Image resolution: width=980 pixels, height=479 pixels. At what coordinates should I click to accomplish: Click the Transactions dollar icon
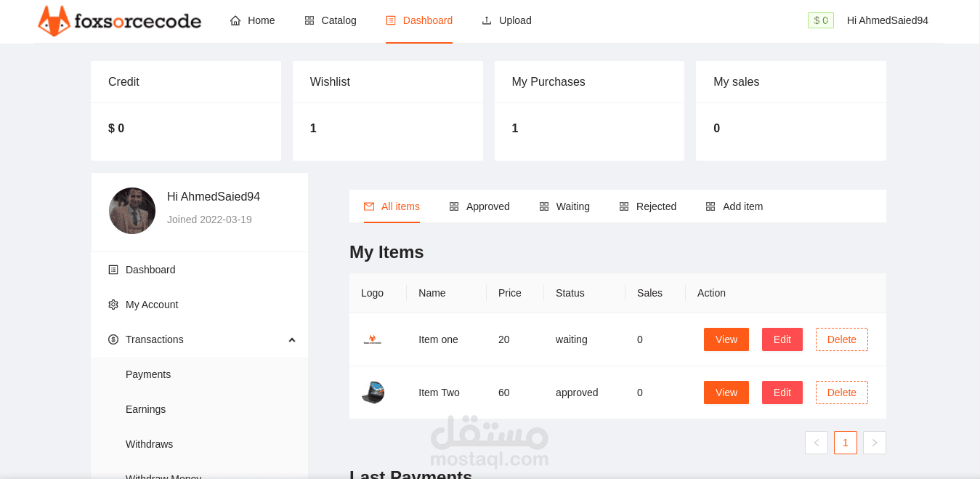pyautogui.click(x=113, y=339)
